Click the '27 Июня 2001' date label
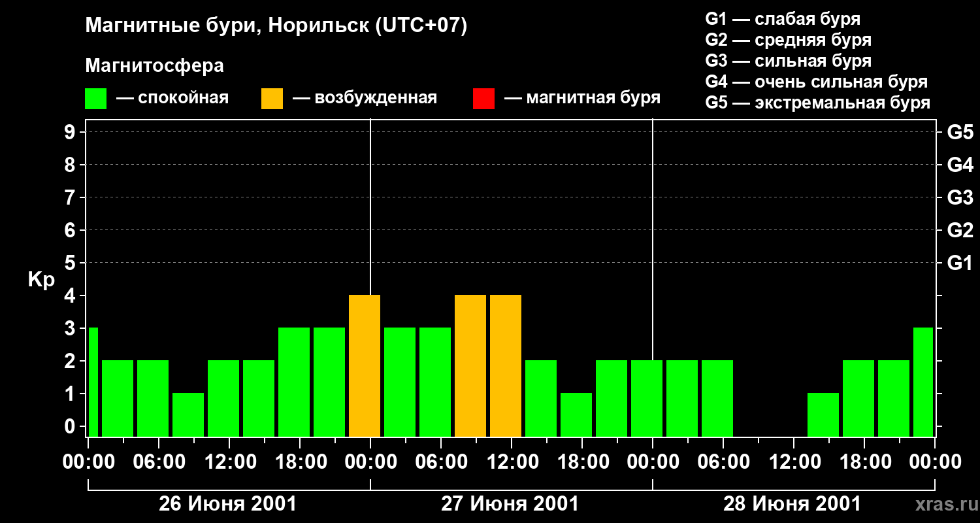The image size is (980, 523). 510,504
